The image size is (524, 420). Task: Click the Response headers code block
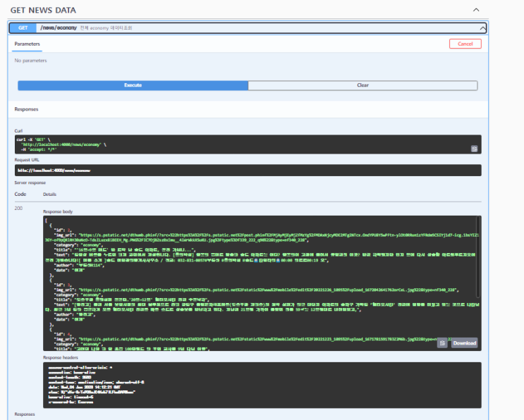(262, 385)
